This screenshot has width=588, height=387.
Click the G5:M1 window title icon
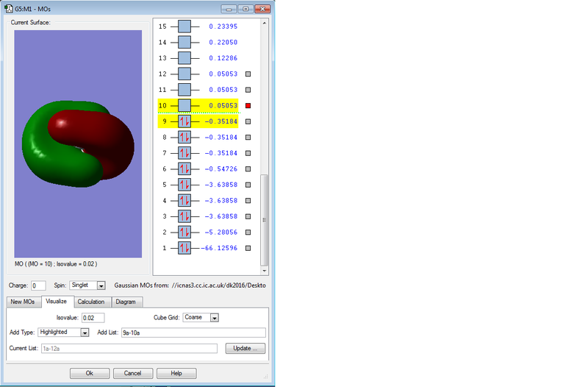click(8, 9)
